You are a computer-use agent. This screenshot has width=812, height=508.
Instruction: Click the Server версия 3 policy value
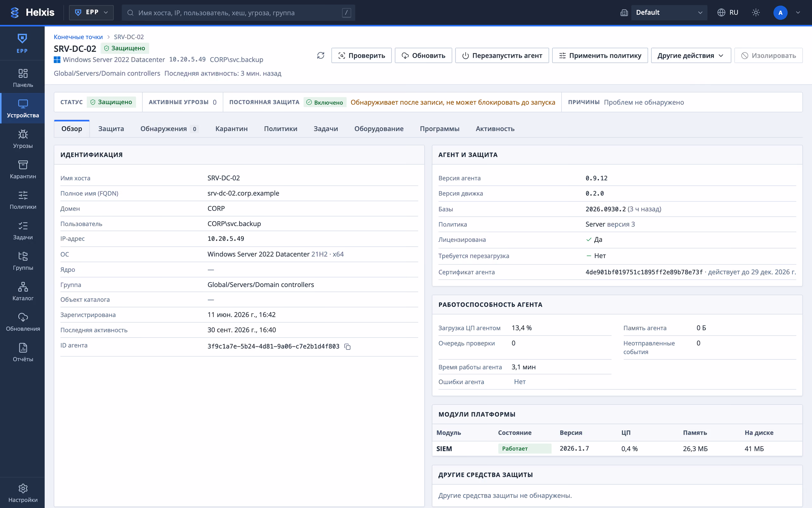(x=610, y=224)
